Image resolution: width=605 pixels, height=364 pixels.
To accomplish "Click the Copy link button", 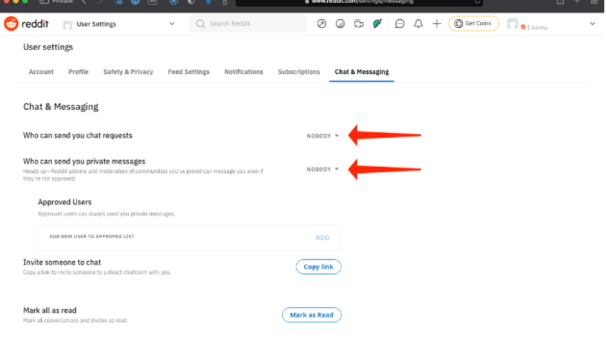I will click(318, 267).
